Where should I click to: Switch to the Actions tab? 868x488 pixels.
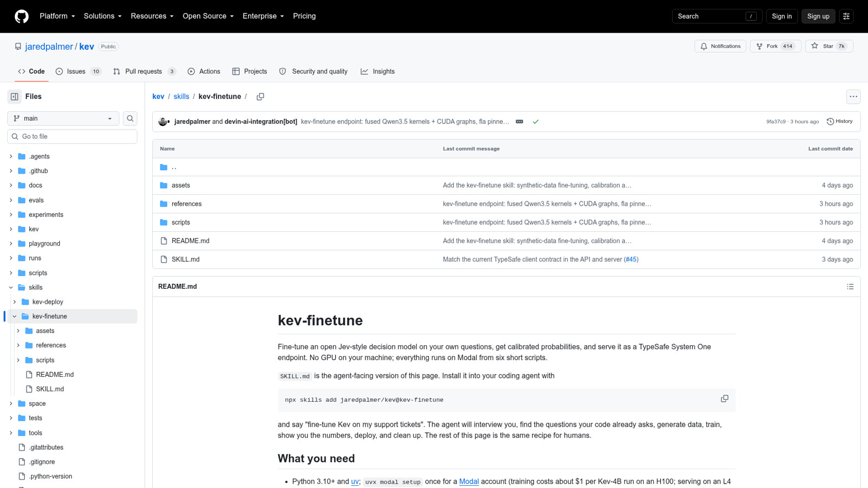[x=204, y=71]
